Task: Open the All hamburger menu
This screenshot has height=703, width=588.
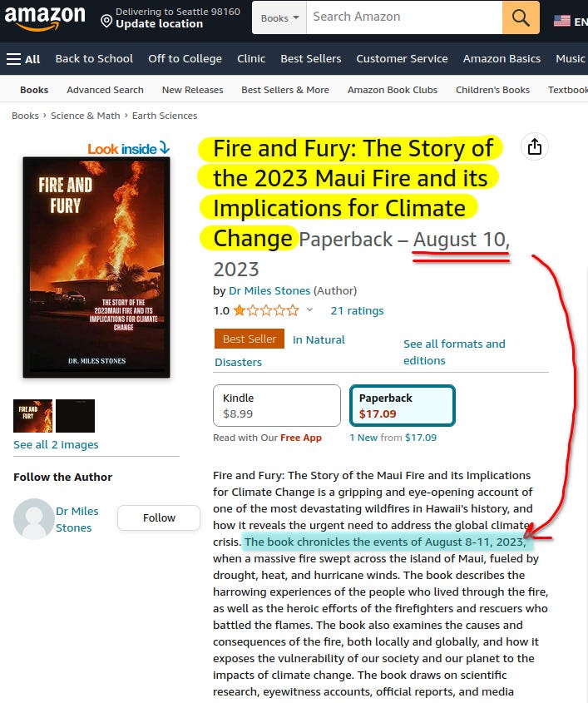Action: (x=23, y=59)
